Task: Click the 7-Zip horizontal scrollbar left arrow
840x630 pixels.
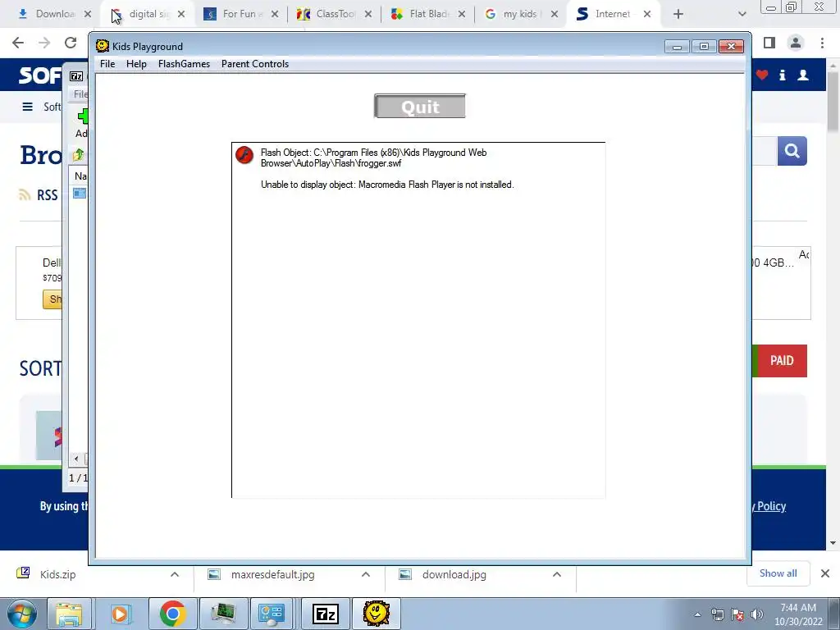Action: (76, 459)
